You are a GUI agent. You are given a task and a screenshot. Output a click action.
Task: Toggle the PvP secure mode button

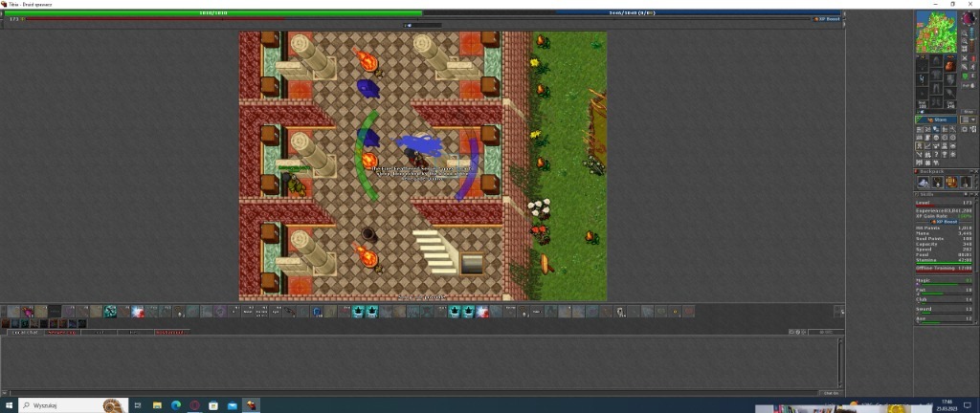click(969, 85)
